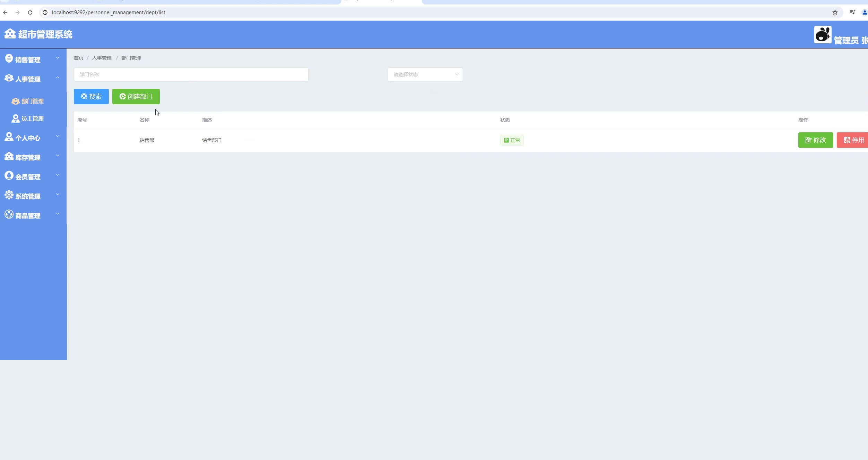Click the 个人中心 user icon
868x460 pixels.
[9, 137]
